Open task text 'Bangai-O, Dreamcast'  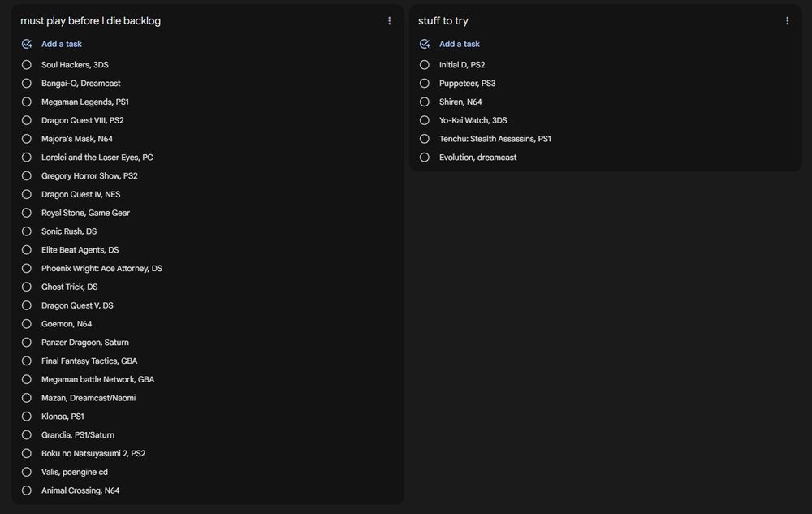click(x=80, y=84)
